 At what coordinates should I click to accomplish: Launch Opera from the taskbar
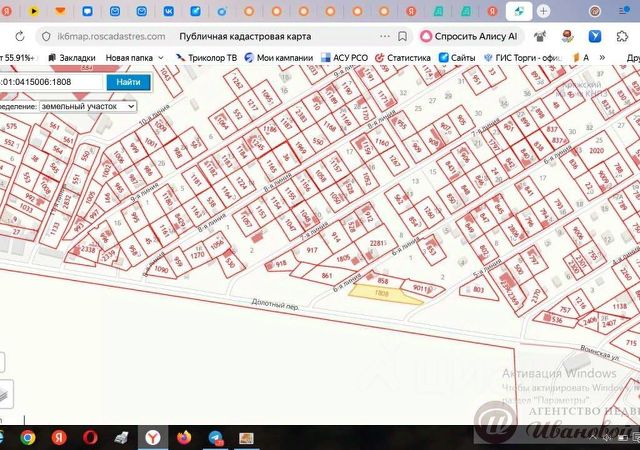pyautogui.click(x=90, y=438)
